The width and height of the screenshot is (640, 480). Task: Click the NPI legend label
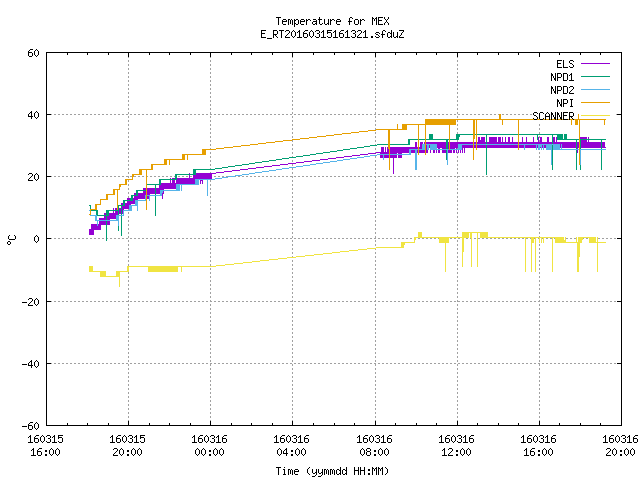click(x=565, y=103)
